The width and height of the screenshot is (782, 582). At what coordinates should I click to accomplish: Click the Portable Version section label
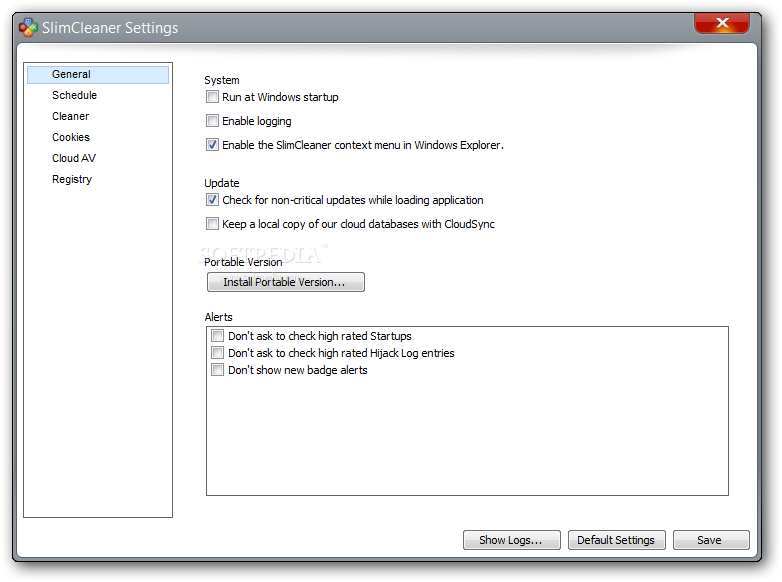[243, 262]
